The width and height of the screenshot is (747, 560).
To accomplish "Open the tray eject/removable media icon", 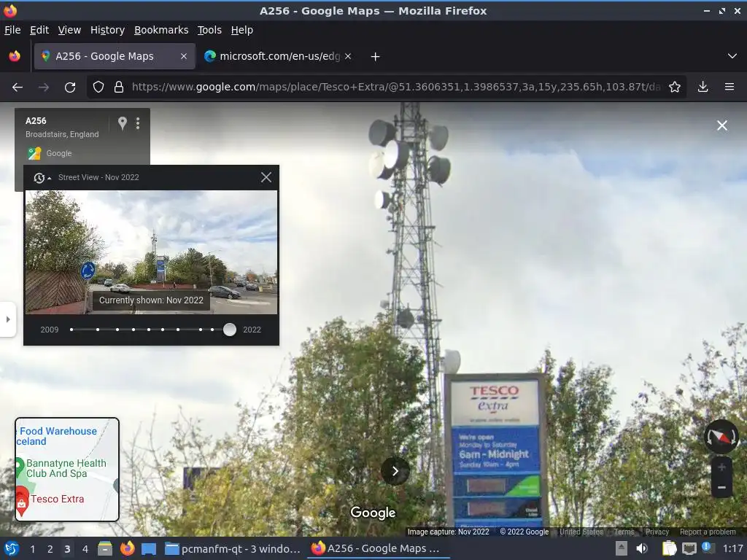I will 622,548.
